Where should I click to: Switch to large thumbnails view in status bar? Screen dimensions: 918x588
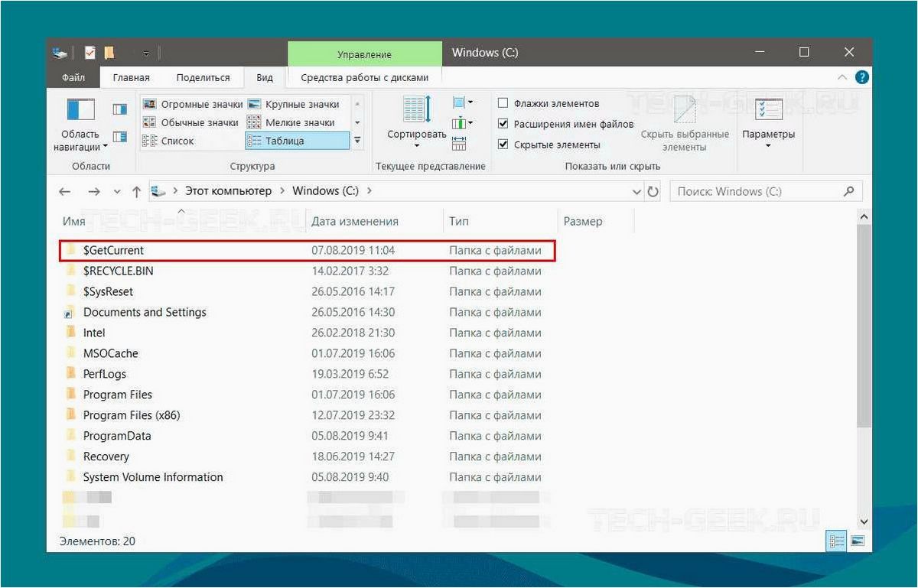(x=858, y=541)
